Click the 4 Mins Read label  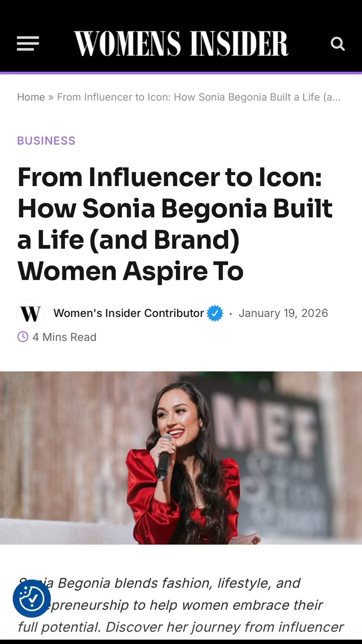(x=64, y=337)
